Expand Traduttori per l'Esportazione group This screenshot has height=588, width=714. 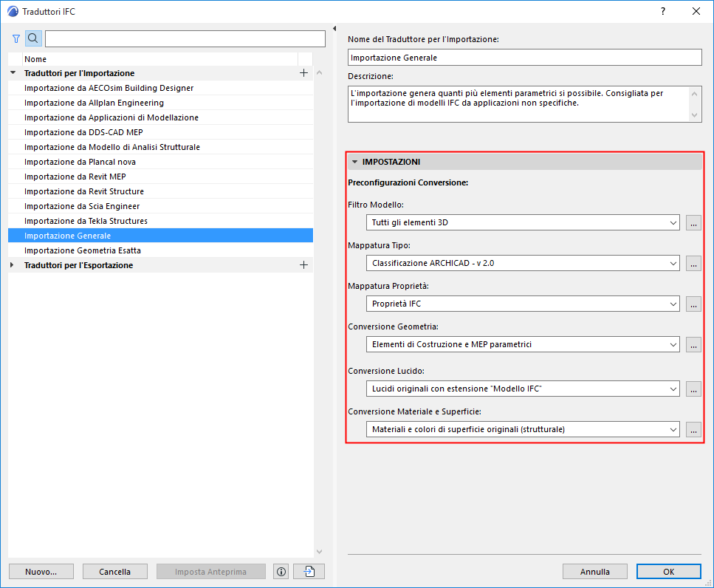coord(12,265)
